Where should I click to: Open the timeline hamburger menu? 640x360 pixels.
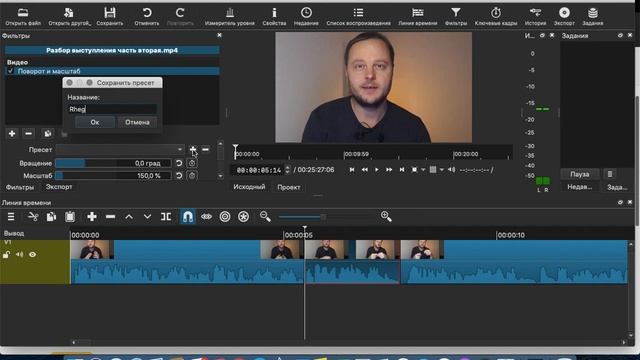[11, 217]
